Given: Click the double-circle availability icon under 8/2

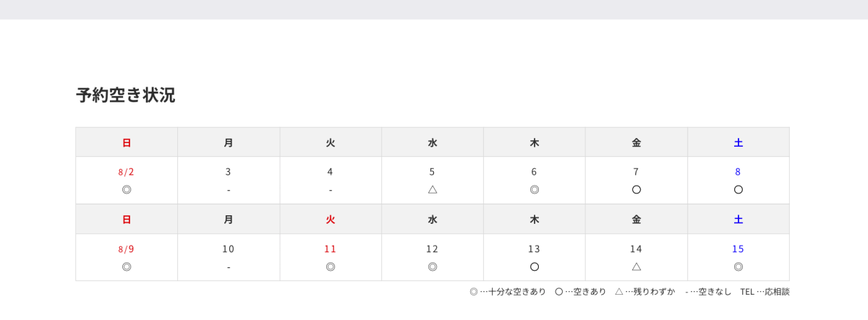Looking at the screenshot, I should (127, 190).
